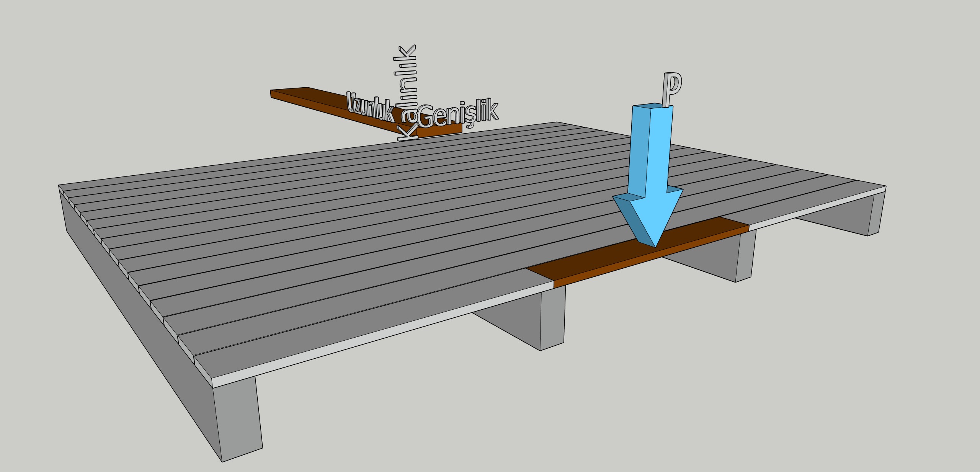The width and height of the screenshot is (980, 472).
Task: Click the "Uzunluk" 3D text label
Action: [370, 107]
